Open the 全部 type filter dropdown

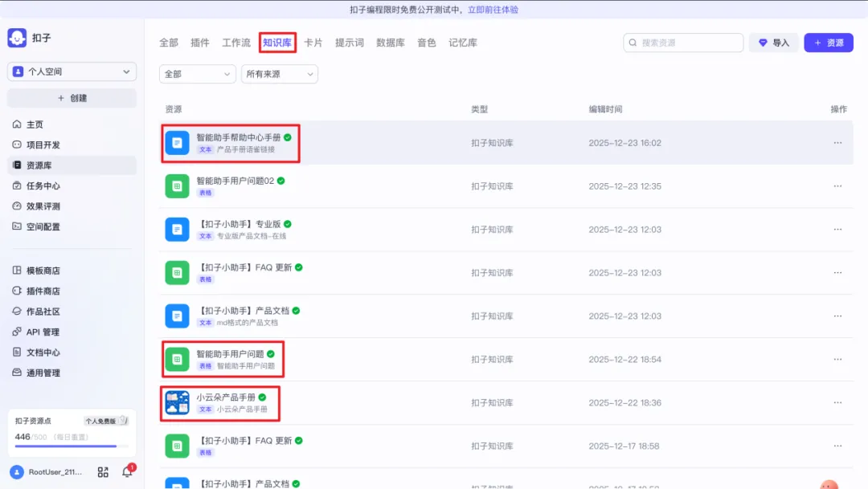197,74
